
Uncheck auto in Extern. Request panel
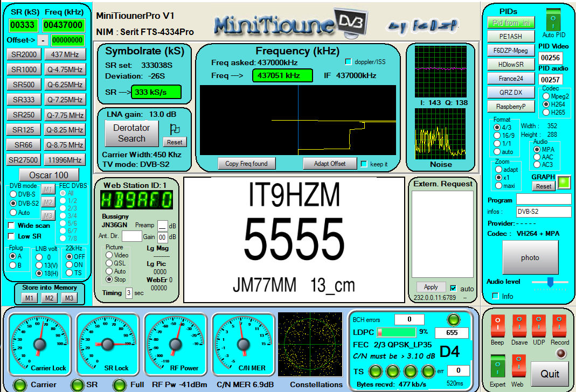[453, 289]
